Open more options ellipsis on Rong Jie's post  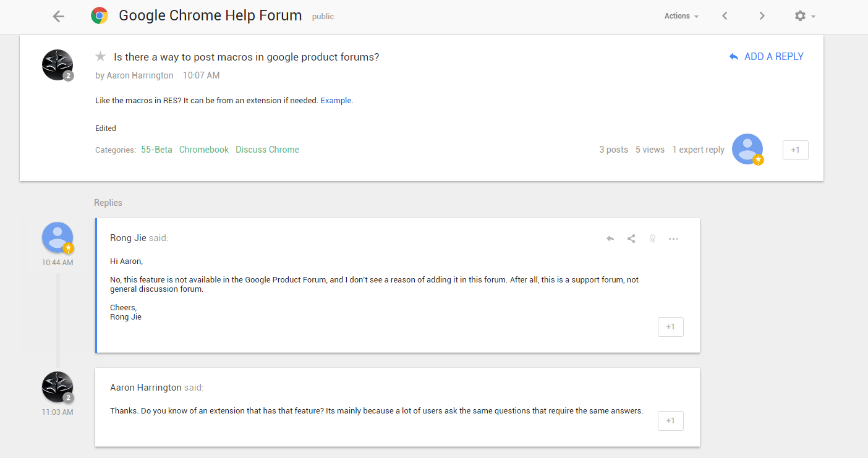point(673,239)
